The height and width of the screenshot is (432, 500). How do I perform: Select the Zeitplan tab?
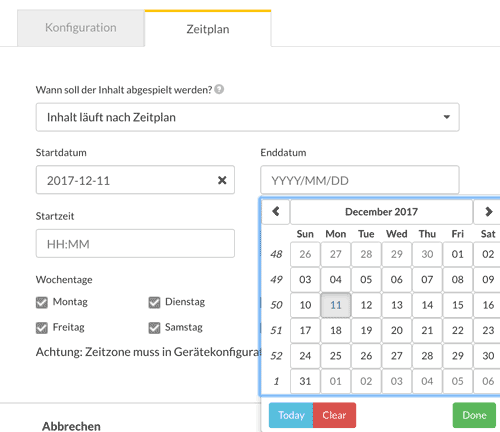point(208,29)
